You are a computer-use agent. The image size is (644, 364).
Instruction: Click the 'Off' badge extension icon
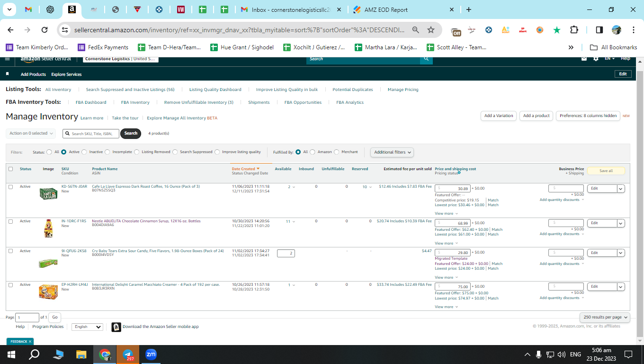coord(456,31)
